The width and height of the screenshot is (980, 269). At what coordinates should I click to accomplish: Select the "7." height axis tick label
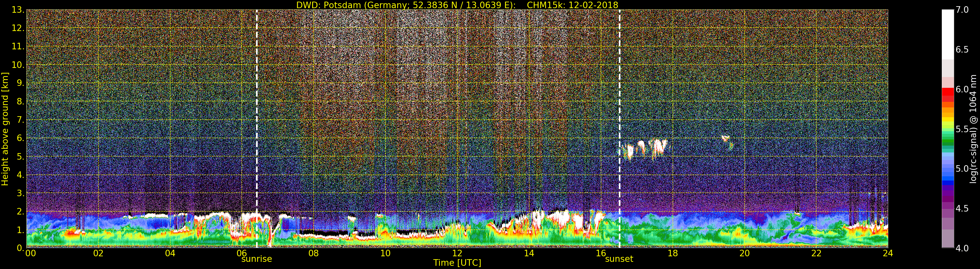coord(20,120)
